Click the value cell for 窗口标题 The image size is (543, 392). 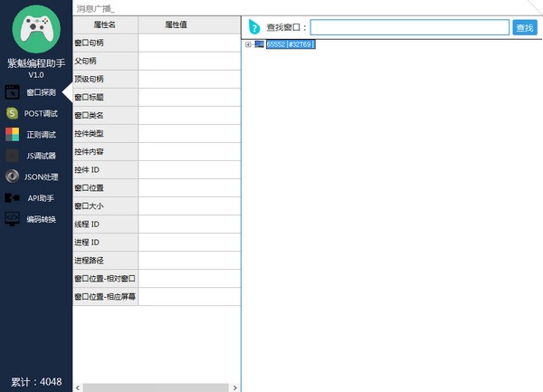[x=189, y=97]
